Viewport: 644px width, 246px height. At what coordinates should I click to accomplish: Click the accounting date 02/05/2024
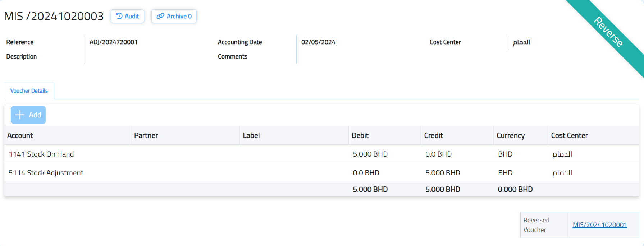tap(318, 42)
